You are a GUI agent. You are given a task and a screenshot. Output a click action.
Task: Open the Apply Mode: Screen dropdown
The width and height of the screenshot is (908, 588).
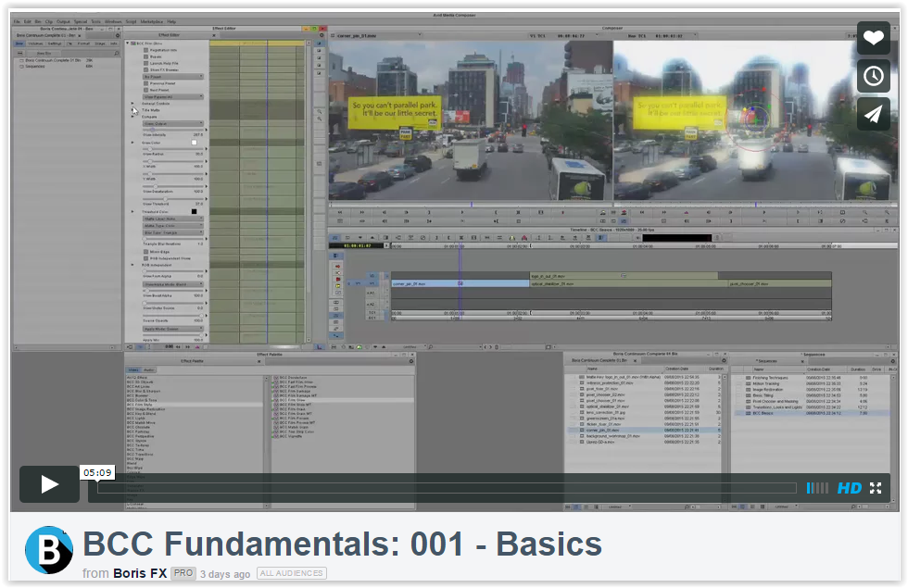[173, 328]
